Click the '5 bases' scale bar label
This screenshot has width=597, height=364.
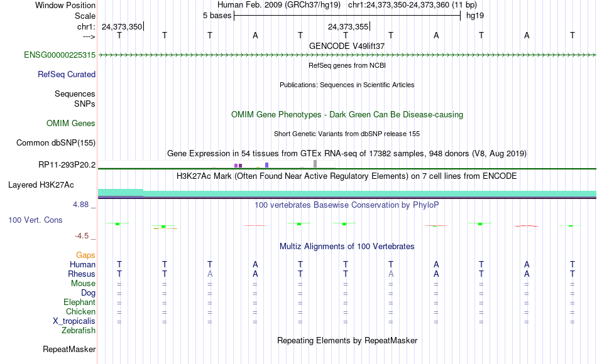(217, 16)
